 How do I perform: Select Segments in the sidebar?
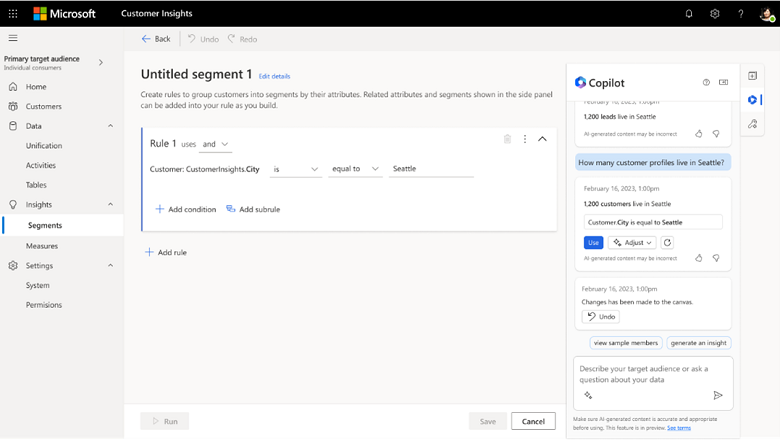tap(62, 225)
